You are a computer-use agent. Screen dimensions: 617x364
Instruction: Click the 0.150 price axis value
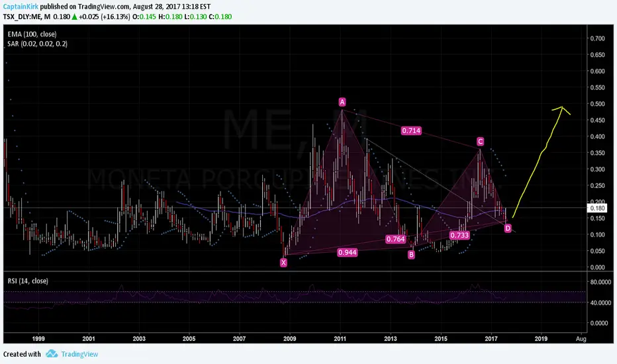(597, 218)
